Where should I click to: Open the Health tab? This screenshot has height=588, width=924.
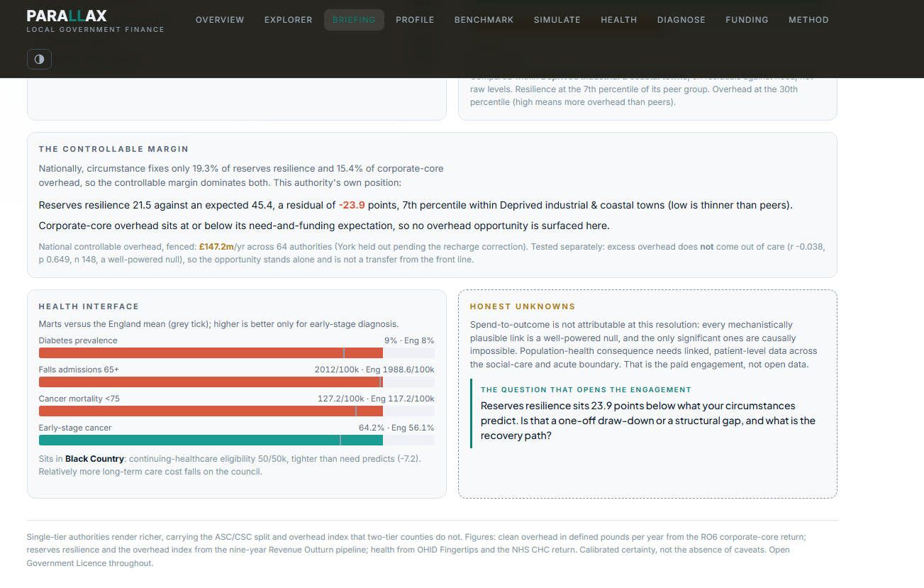(618, 20)
